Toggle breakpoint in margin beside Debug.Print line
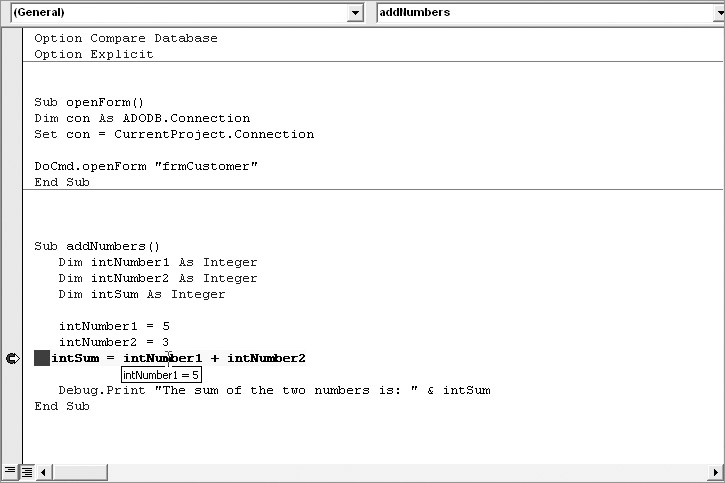Viewport: 725px width, 483px height. tap(12, 390)
